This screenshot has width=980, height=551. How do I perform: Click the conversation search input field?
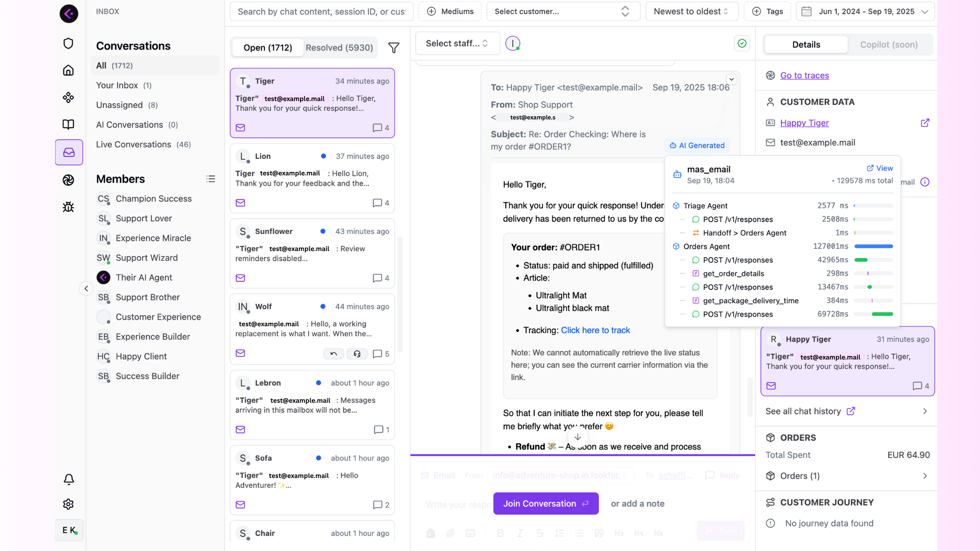[321, 11]
